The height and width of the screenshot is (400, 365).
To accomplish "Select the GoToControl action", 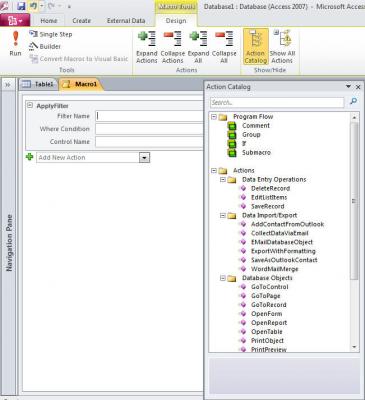I will (269, 287).
